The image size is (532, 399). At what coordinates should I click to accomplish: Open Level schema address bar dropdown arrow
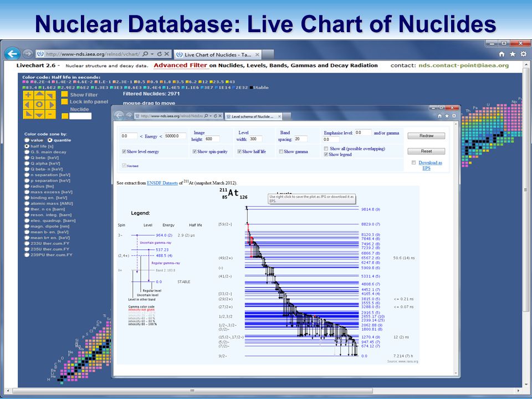pos(211,116)
